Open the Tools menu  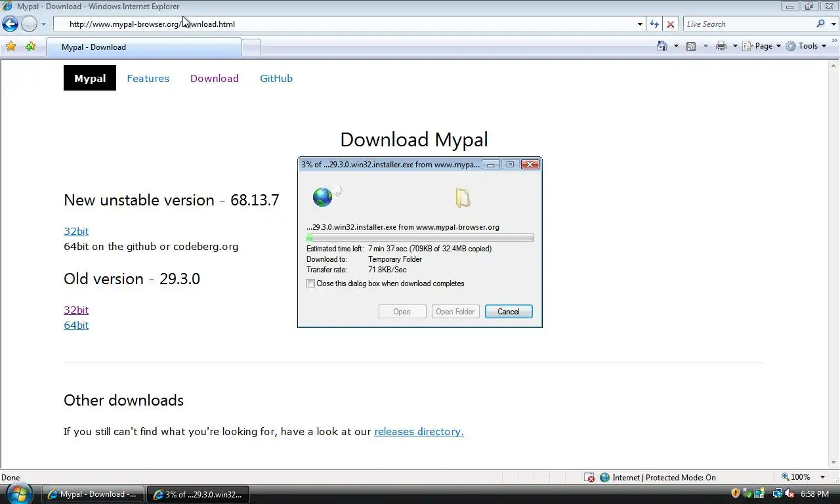[807, 46]
